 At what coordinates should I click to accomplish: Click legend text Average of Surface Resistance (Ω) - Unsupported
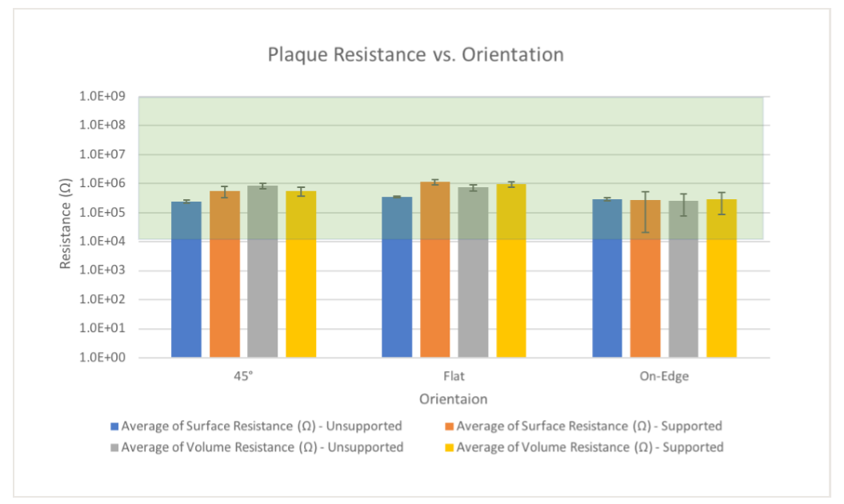[262, 426]
